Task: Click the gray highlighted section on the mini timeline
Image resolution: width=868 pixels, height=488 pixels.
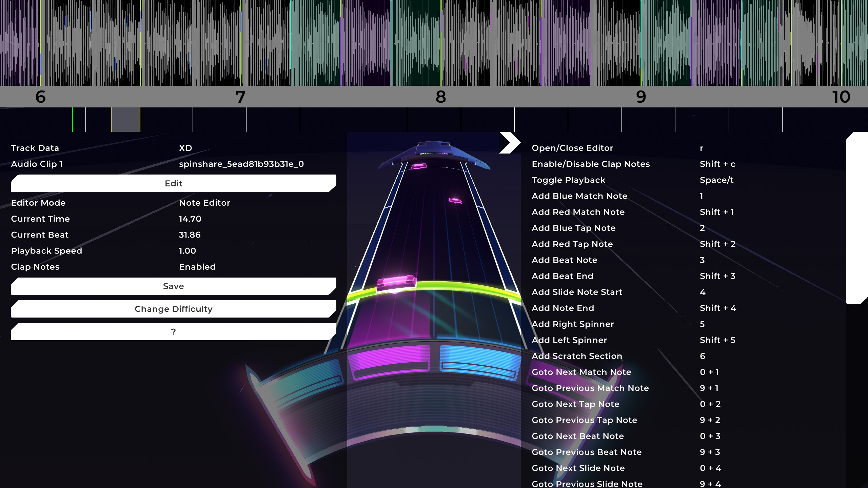Action: (125, 120)
